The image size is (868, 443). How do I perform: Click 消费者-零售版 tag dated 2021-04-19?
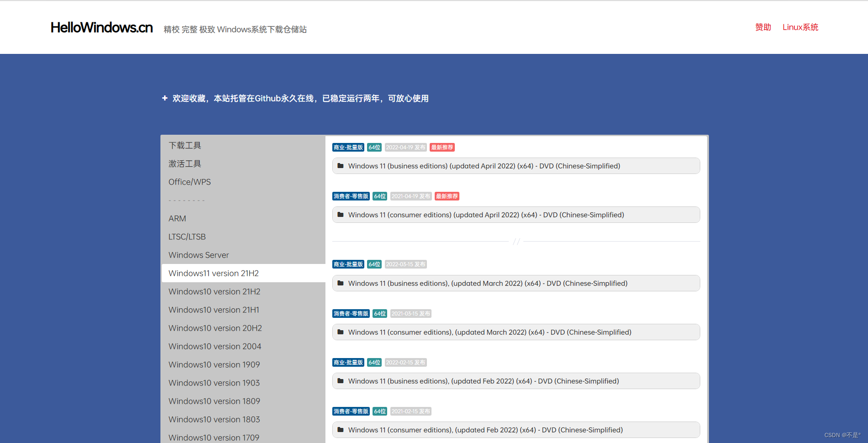351,196
